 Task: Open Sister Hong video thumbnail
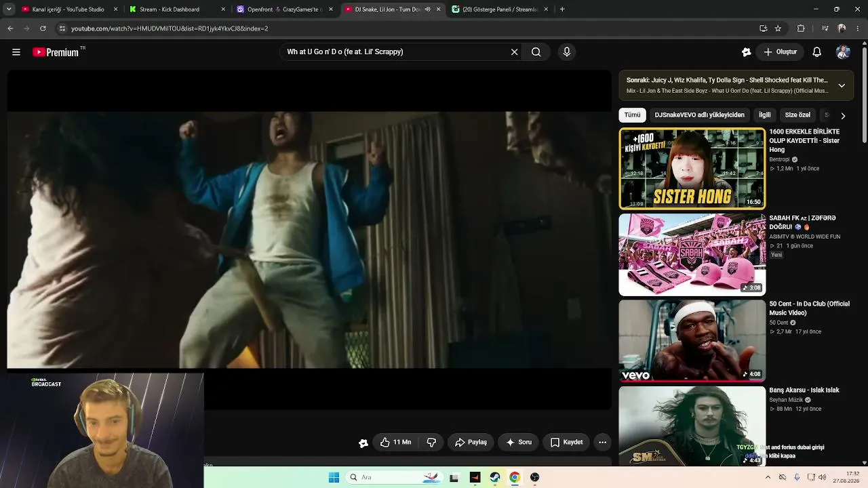click(x=692, y=169)
